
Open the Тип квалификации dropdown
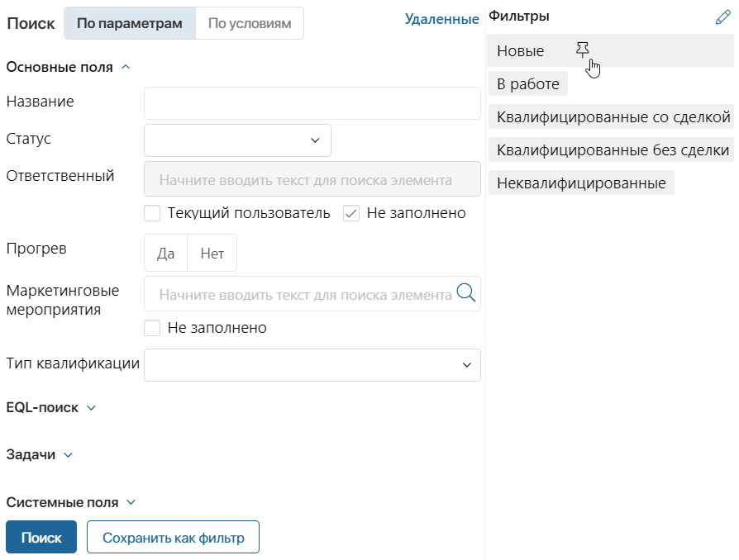tap(312, 365)
